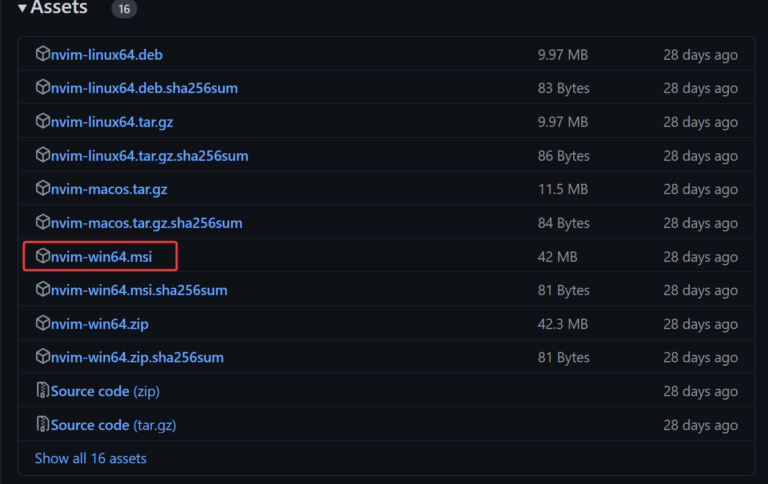
Task: Click file-zip icon beside Source code (tar.gz)
Action: [x=42, y=425]
